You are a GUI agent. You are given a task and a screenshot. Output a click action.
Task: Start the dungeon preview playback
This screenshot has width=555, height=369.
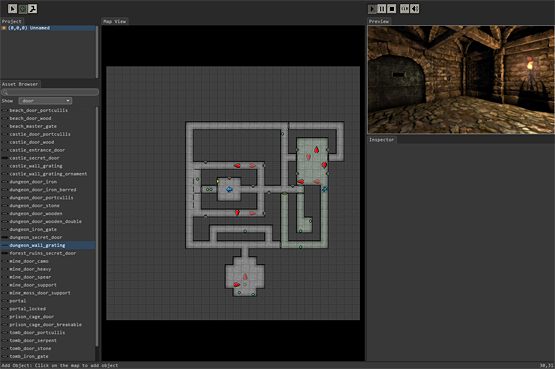tap(372, 8)
